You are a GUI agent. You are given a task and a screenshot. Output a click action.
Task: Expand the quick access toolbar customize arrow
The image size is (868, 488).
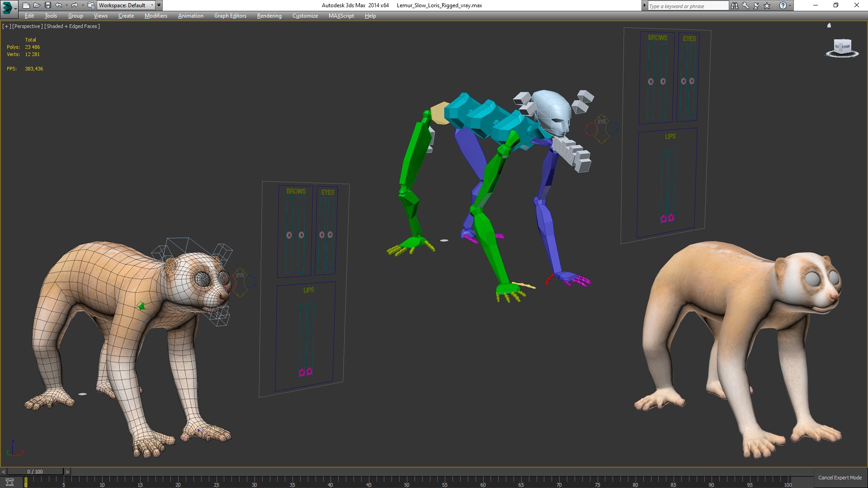click(159, 5)
